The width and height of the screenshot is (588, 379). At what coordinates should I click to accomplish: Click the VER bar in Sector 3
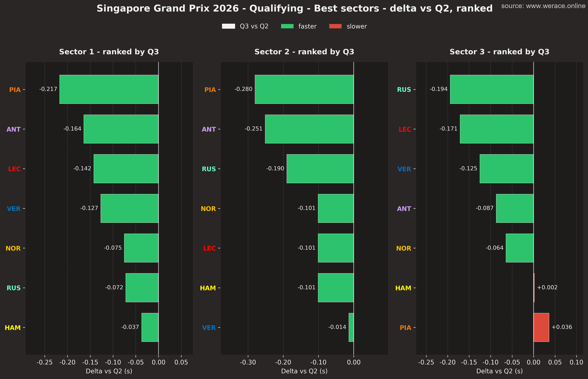[507, 169]
